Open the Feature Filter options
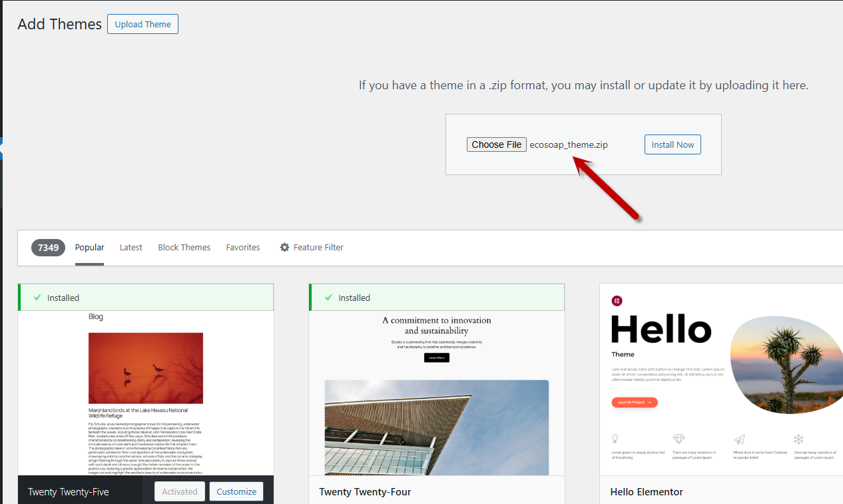This screenshot has height=504, width=843. pyautogui.click(x=311, y=247)
